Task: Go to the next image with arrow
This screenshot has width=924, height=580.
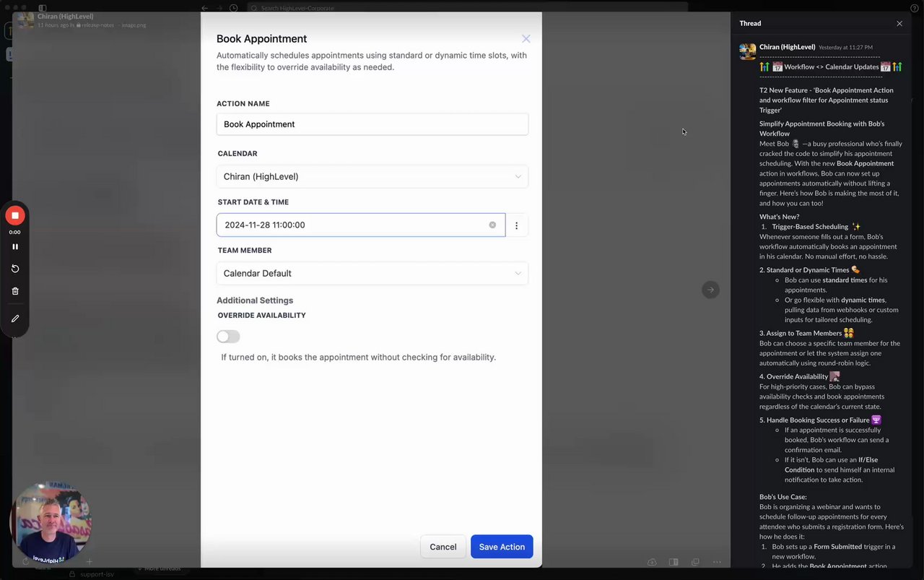Action: point(710,290)
